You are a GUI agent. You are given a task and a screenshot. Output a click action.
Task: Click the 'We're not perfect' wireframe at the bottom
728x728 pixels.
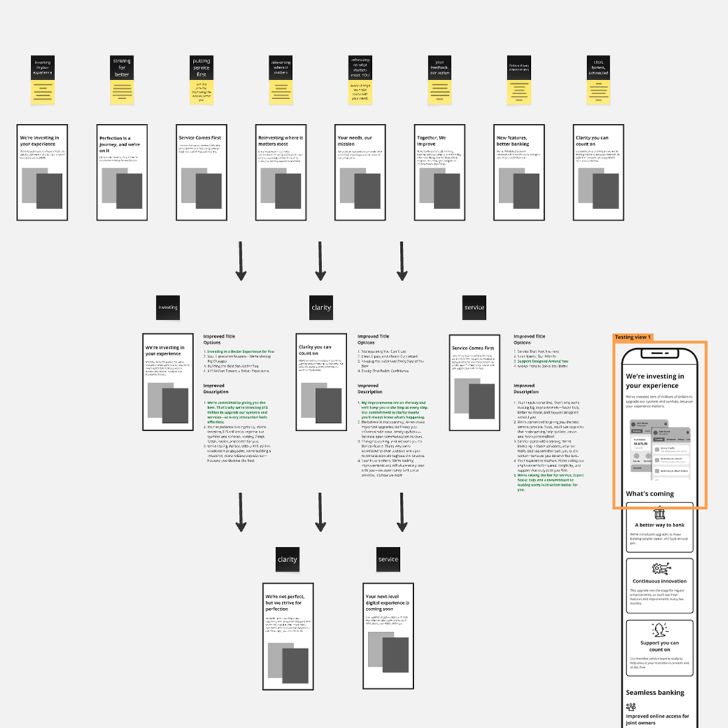click(288, 637)
